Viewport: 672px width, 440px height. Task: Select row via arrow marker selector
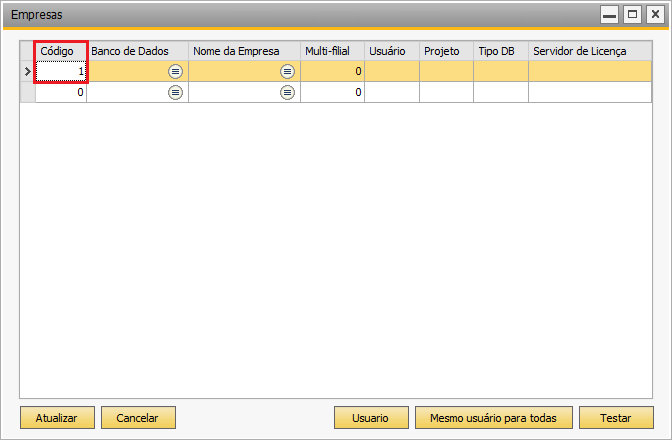(28, 72)
